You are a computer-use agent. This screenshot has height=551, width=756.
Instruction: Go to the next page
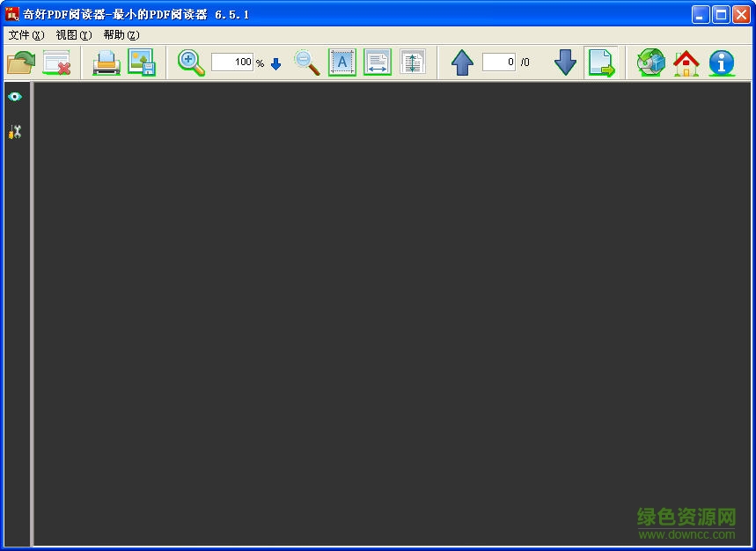[x=564, y=62]
